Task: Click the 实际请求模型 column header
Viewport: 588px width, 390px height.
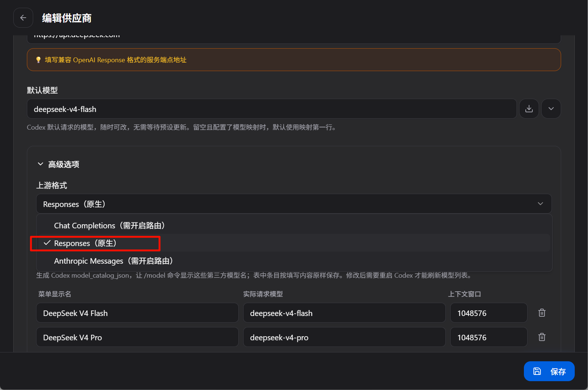Action: point(263,294)
